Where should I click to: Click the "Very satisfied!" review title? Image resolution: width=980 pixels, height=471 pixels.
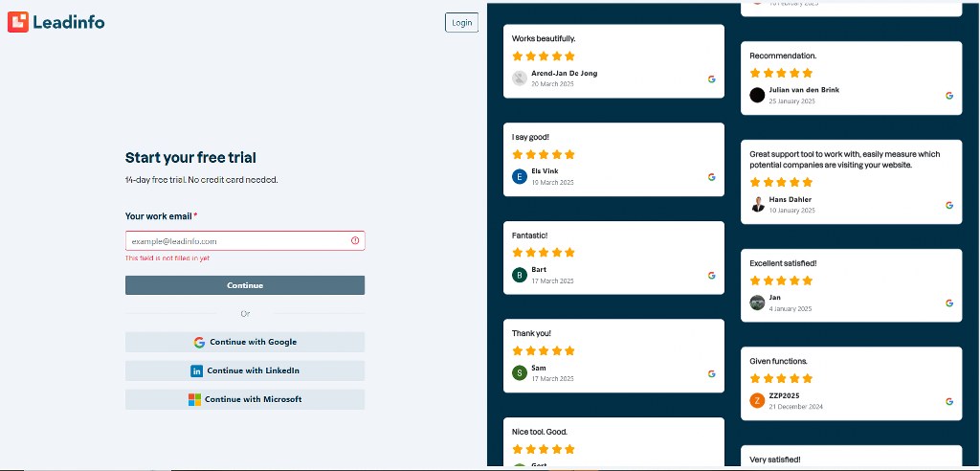[775, 460]
